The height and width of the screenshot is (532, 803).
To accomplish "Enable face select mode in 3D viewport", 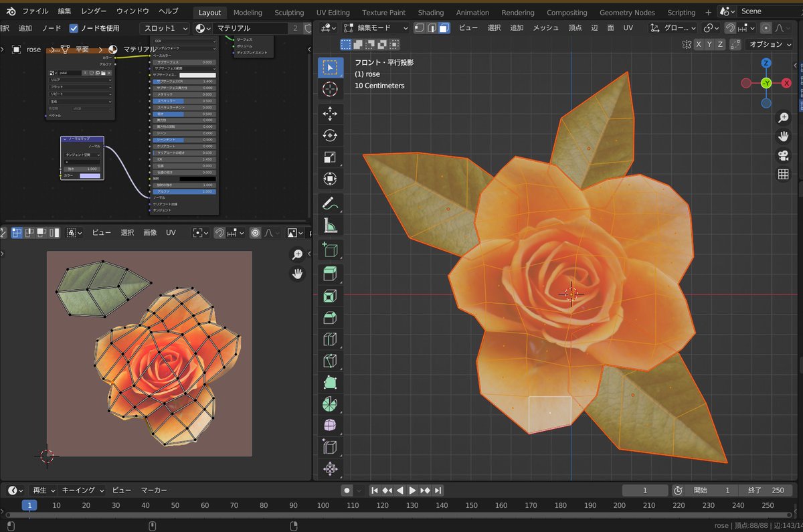I will pos(444,28).
